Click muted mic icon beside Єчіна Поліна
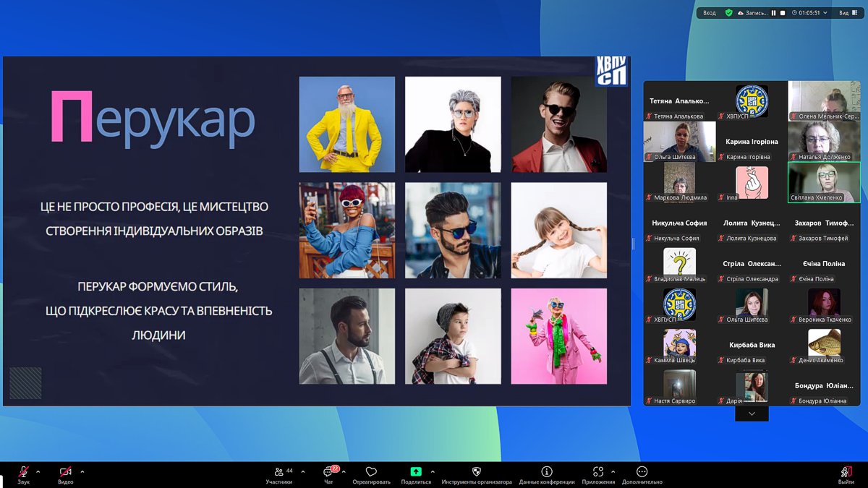The width and height of the screenshot is (868, 488). point(794,278)
